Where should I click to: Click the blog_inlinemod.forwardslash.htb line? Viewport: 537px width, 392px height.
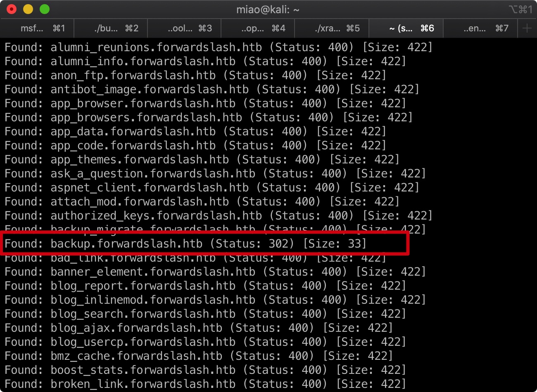pyautogui.click(x=215, y=300)
